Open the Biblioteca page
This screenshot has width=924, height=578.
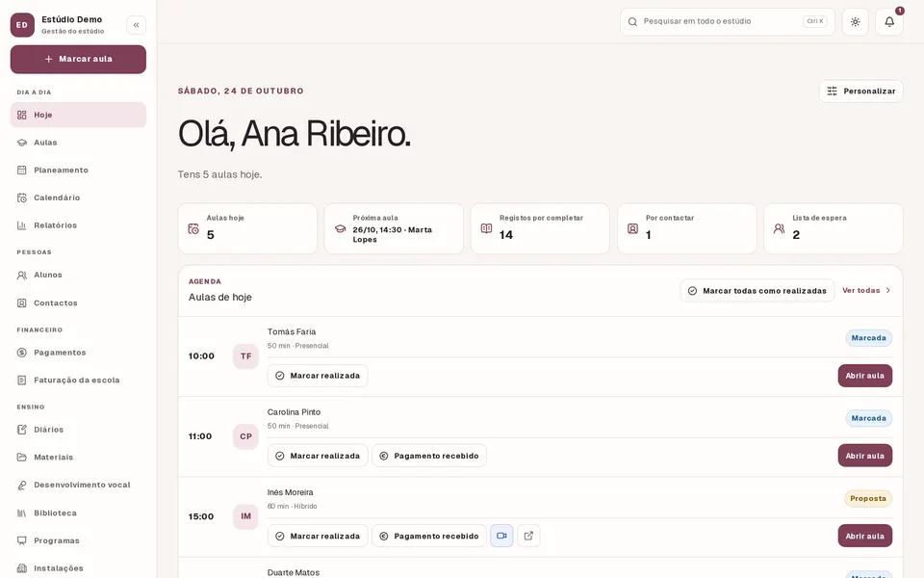[x=78, y=513]
